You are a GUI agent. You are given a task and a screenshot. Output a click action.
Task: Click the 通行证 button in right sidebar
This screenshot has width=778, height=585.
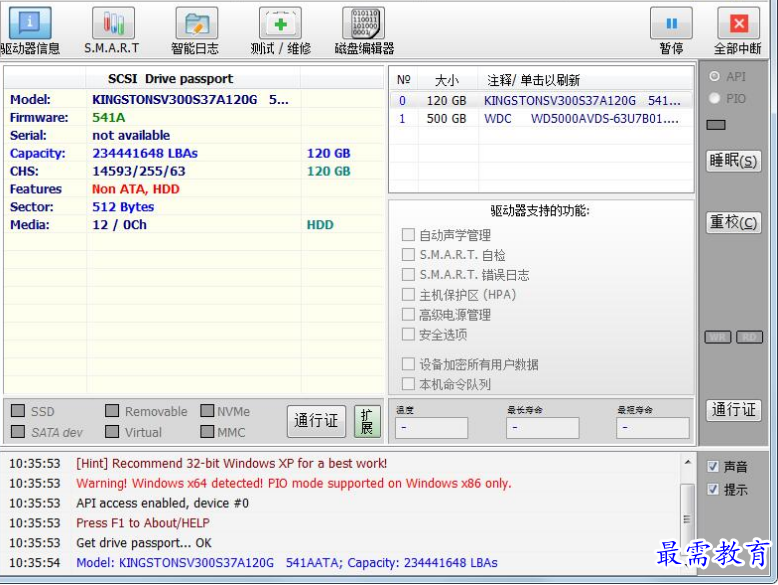(x=733, y=410)
